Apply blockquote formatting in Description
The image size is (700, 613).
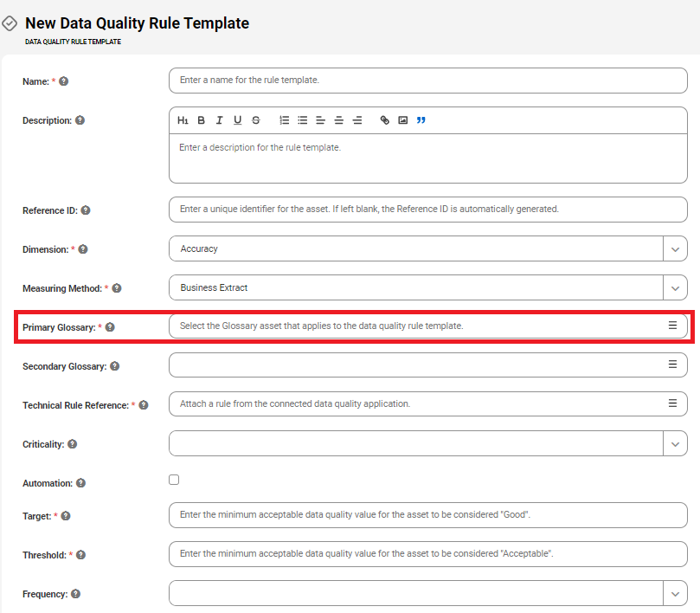coord(421,120)
